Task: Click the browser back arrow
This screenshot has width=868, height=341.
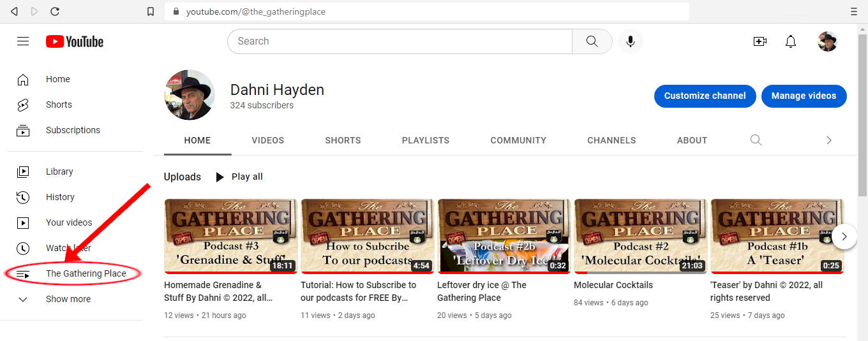Action: tap(14, 11)
